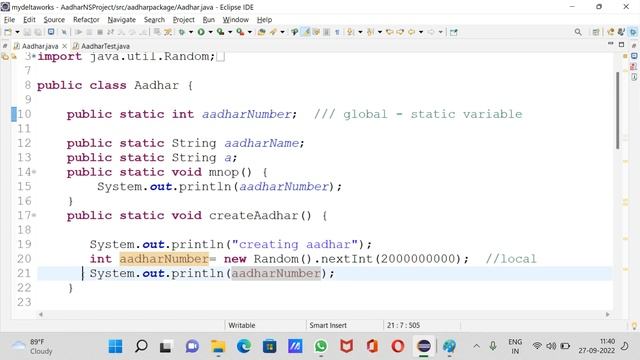The image size is (640, 360).
Task: Show hidden tray icons chevron
Action: point(476,347)
